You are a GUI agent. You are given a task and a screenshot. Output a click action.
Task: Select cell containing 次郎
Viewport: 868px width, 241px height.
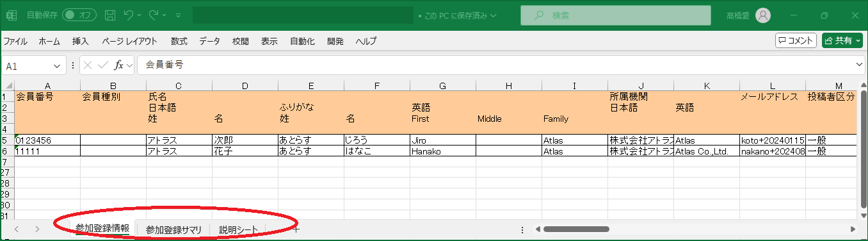(245, 140)
